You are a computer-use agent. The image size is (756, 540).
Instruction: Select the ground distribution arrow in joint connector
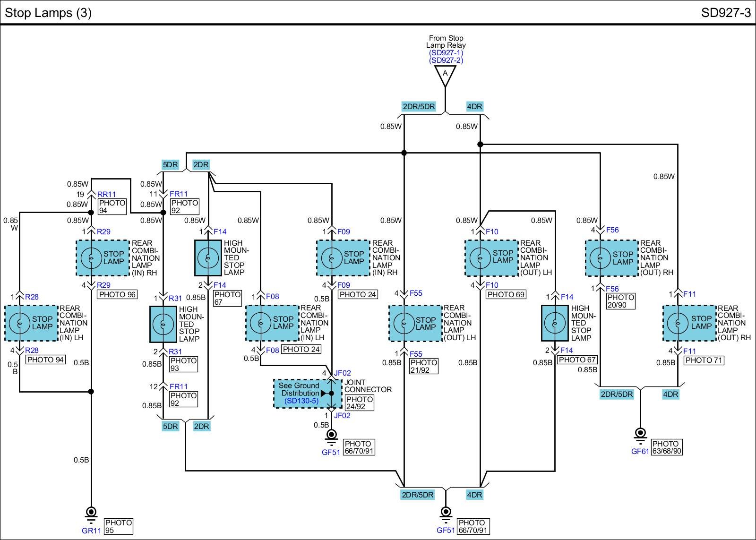[324, 393]
